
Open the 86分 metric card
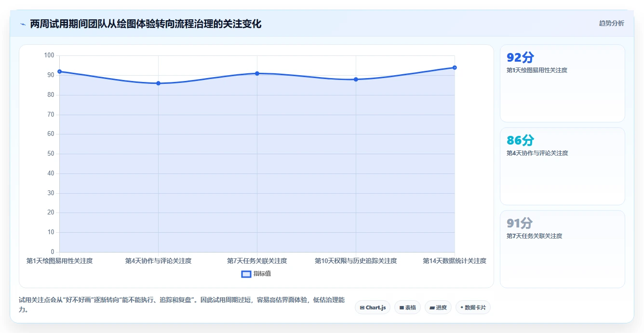tap(563, 166)
